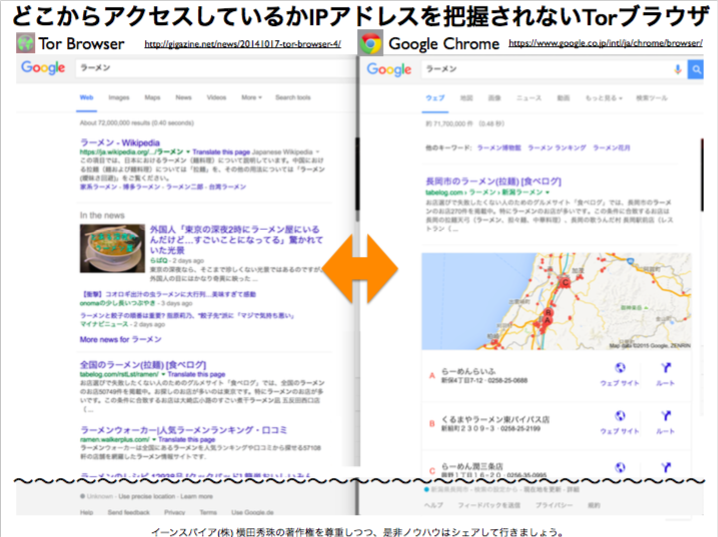The width and height of the screenshot is (718, 537).
Task: Click map marker C on the map
Action: pyautogui.click(x=565, y=282)
